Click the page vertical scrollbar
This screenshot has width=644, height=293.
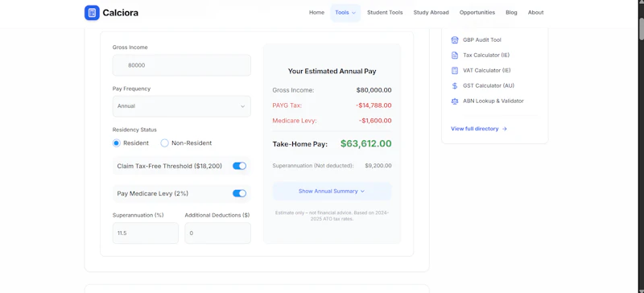click(x=642, y=29)
